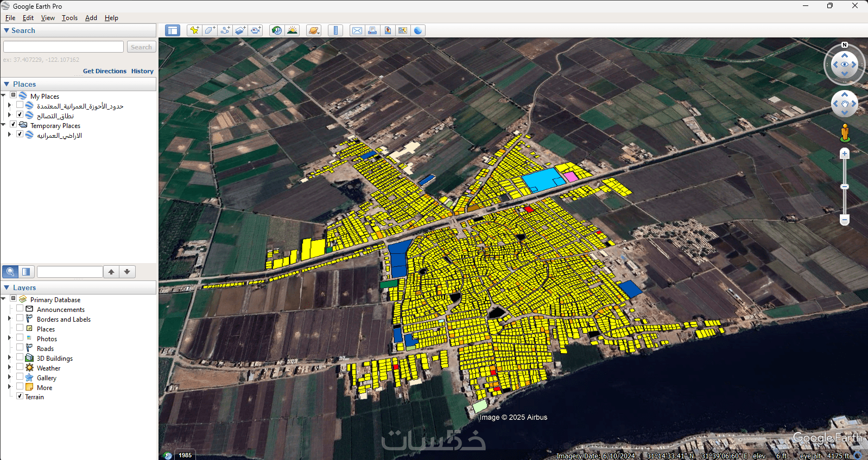Select the Add Path tool
Screen dimensions: 868x460
click(225, 30)
